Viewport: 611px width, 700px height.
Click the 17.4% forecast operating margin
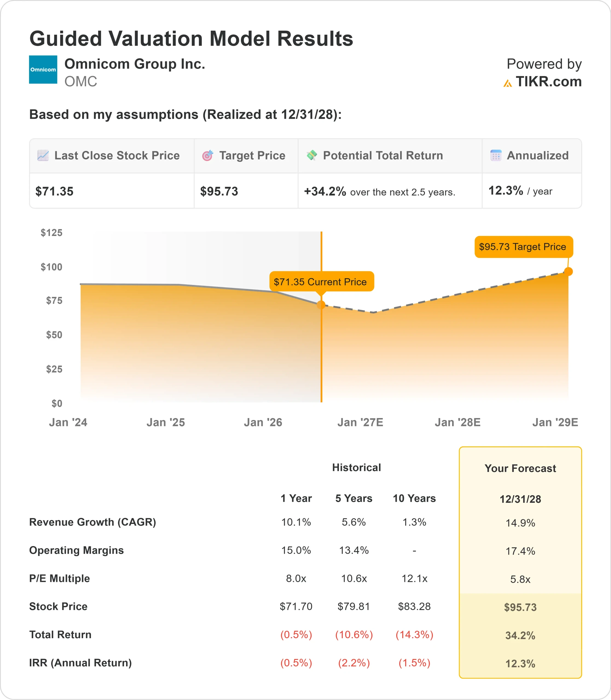(520, 551)
